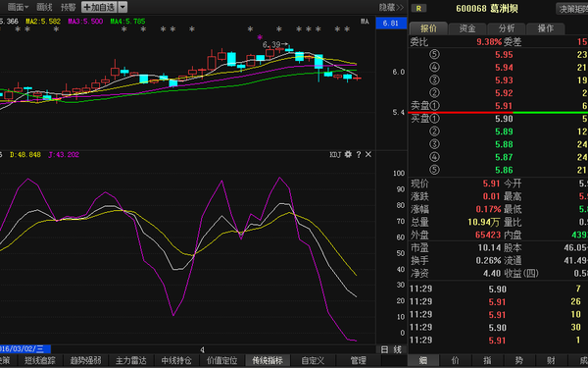Click the sell-five price 5.95
The width and height of the screenshot is (588, 368).
(504, 55)
